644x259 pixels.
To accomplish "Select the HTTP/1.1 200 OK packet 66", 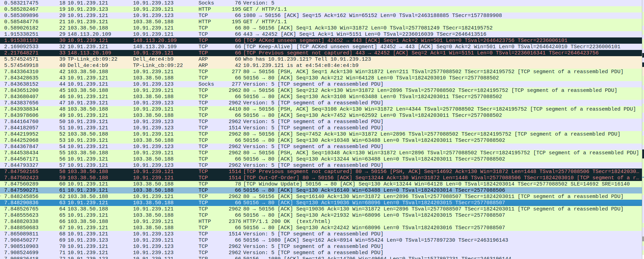I will pos(242,221).
